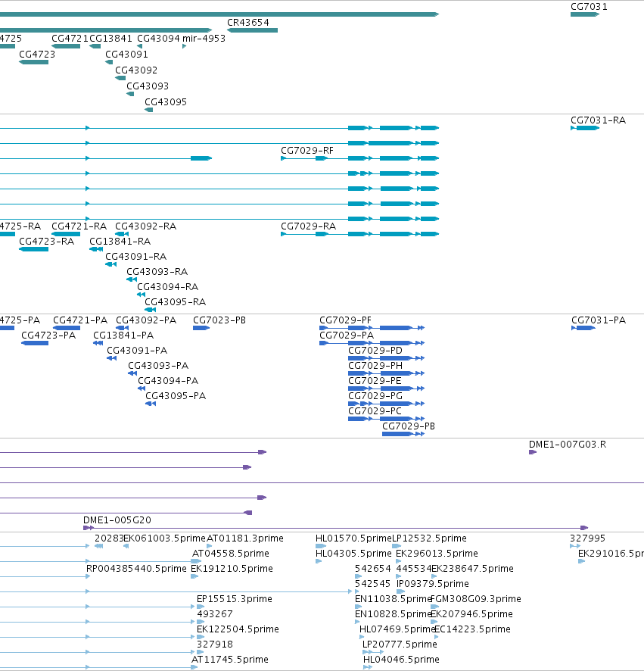Select the CG7029-PF protein label
Viewport: 644px width, 671px height.
click(346, 320)
